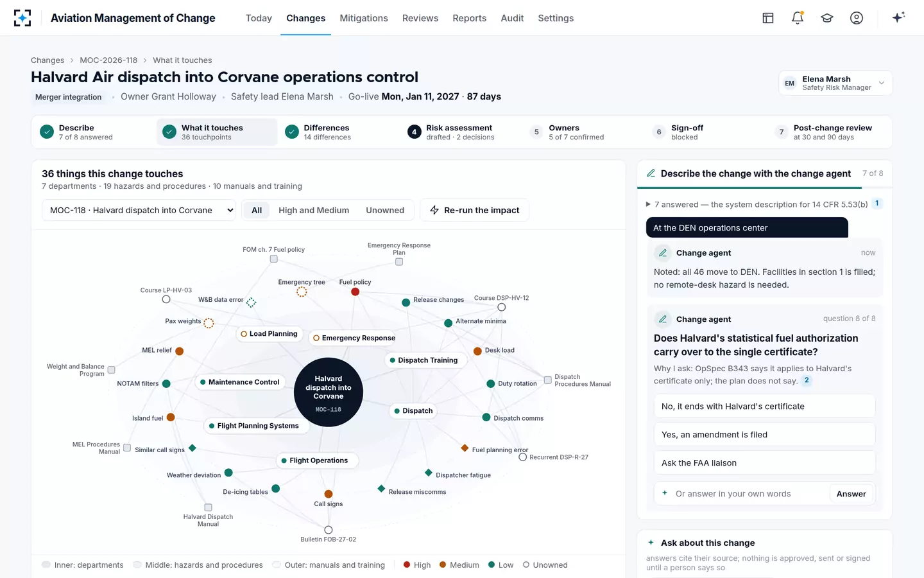Show All touchpoints filter
This screenshot has height=578, width=924.
click(257, 210)
